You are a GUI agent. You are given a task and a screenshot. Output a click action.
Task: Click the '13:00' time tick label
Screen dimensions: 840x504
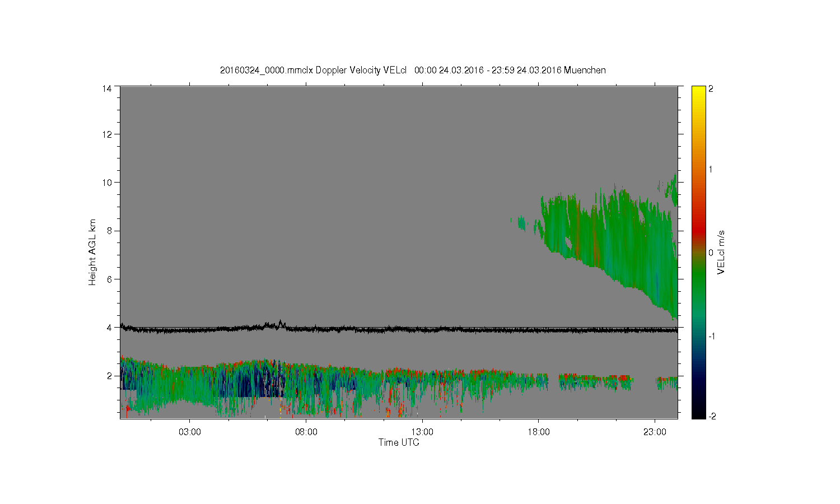(422, 432)
